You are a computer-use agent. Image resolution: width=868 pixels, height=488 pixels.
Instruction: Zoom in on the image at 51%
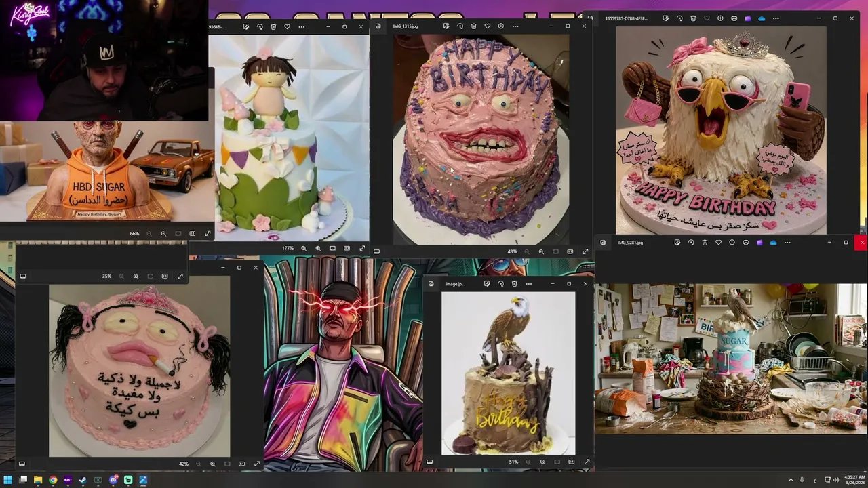click(x=542, y=462)
